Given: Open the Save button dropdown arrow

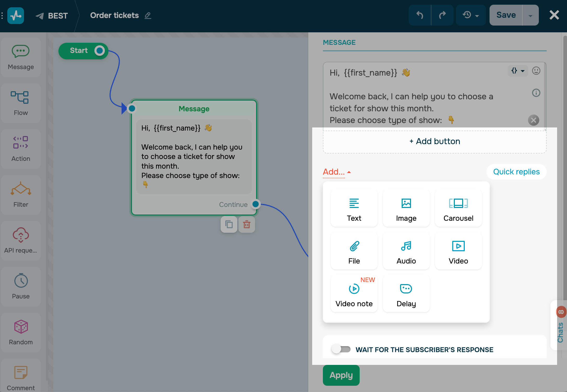Looking at the screenshot, I should pos(530,16).
